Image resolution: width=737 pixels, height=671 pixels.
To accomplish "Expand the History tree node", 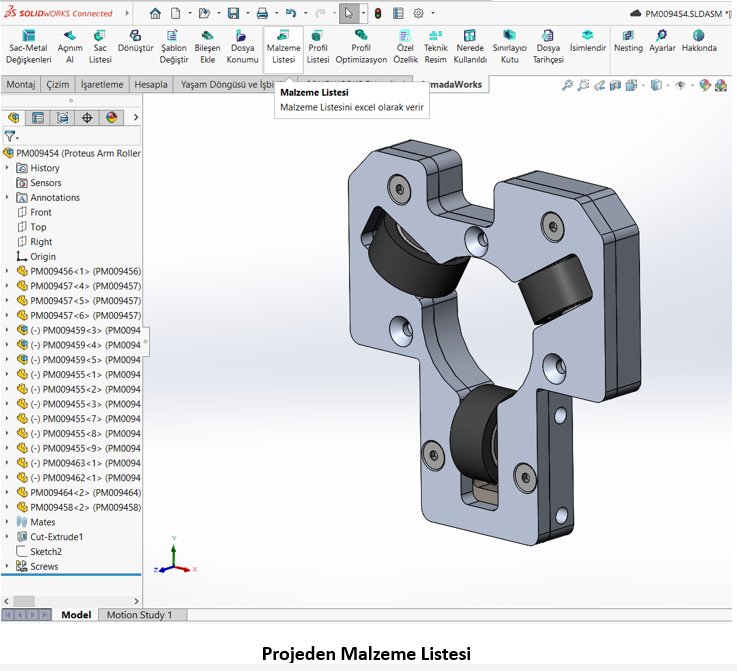I will [x=7, y=168].
